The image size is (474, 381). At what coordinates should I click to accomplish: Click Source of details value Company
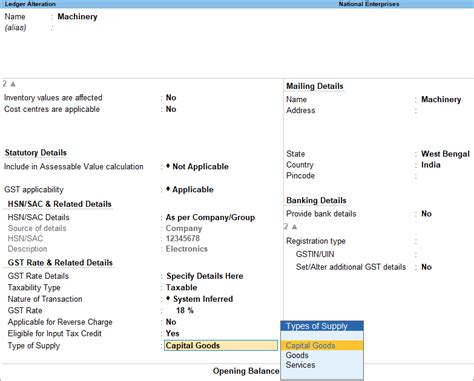(184, 229)
